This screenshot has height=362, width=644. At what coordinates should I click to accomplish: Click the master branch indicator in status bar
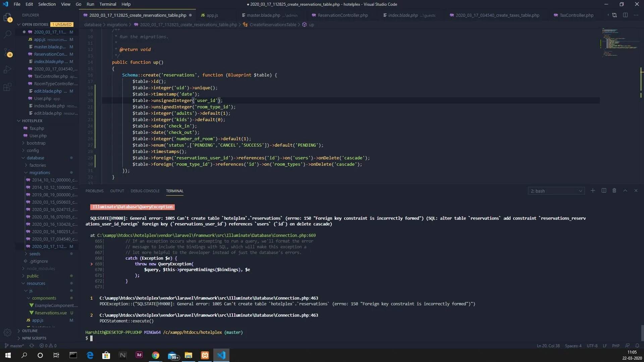[14, 346]
